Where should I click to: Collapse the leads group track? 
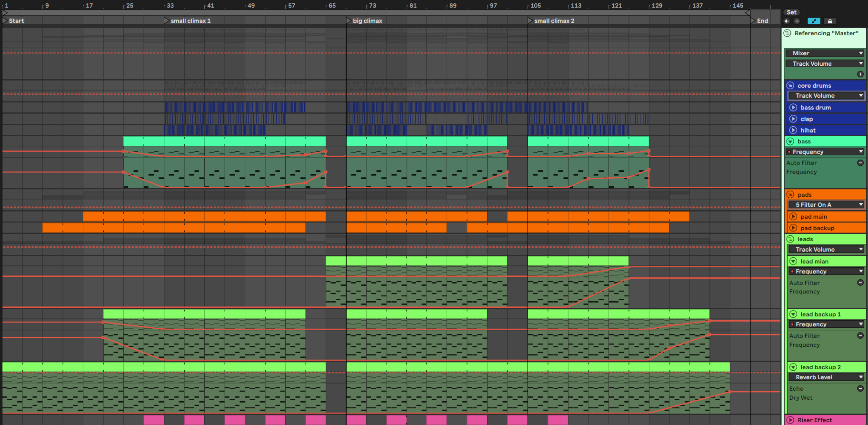[790, 239]
